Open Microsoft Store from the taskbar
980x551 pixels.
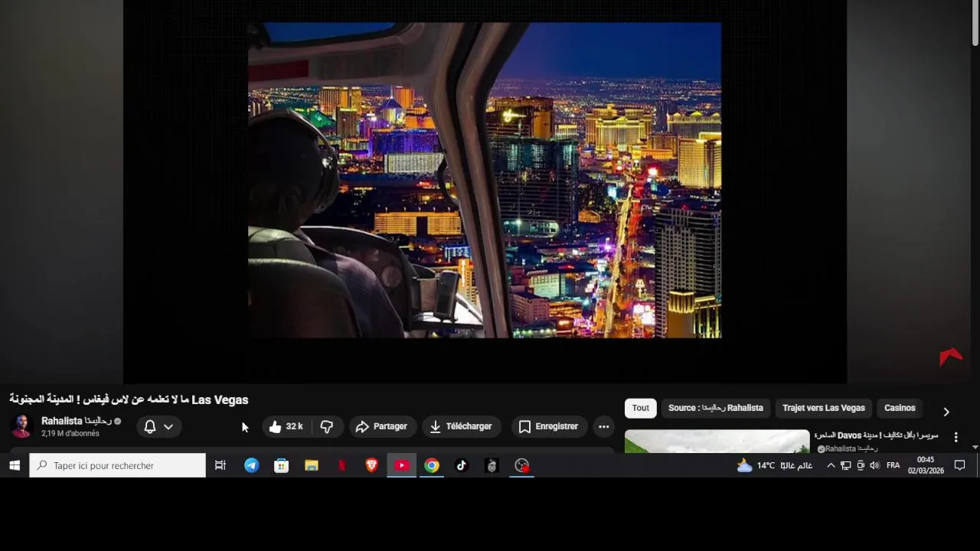tap(281, 465)
